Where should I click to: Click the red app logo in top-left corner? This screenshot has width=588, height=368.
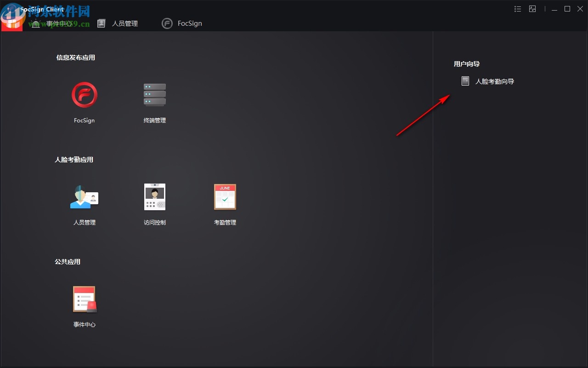click(12, 23)
